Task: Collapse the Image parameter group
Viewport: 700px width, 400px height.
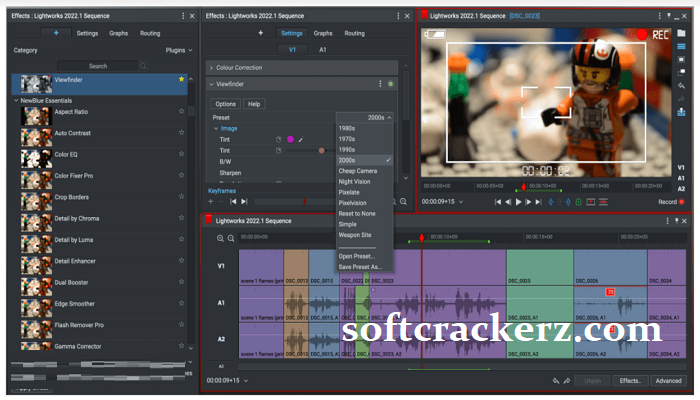Action: coord(216,129)
